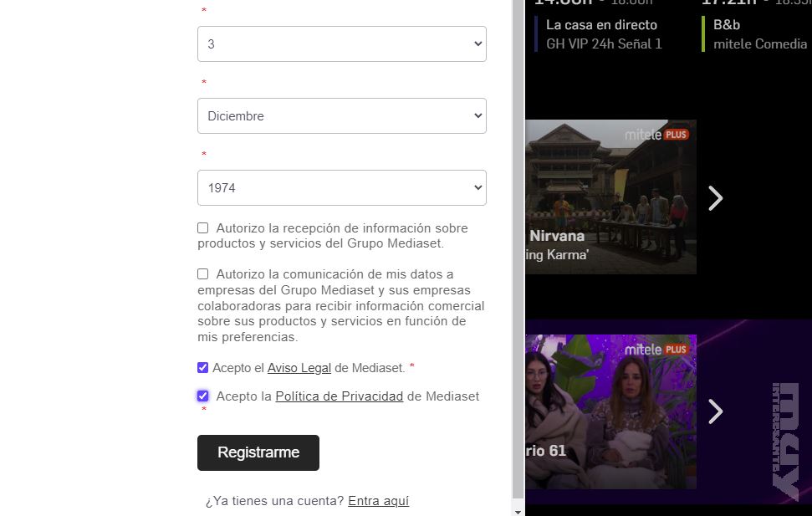The height and width of the screenshot is (516, 812).
Task: Open the year dropdown showing 1974
Action: click(341, 188)
